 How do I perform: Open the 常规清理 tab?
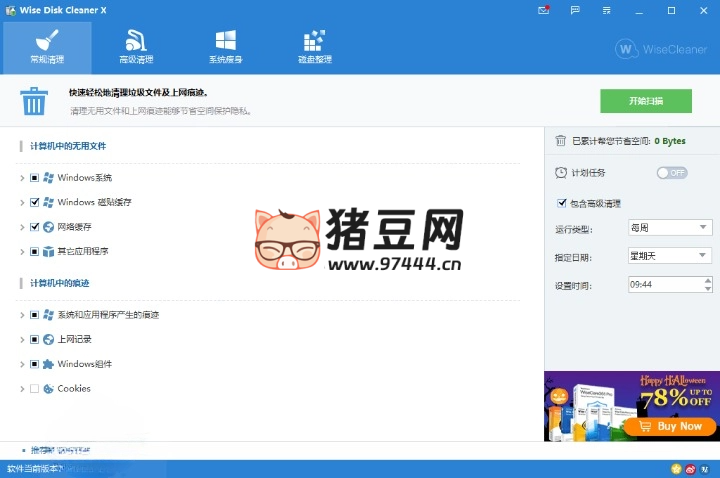[x=47, y=47]
